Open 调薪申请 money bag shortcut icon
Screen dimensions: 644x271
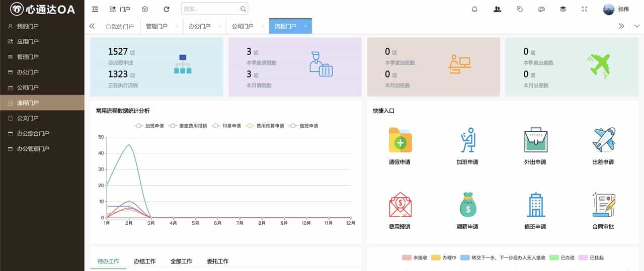point(467,205)
